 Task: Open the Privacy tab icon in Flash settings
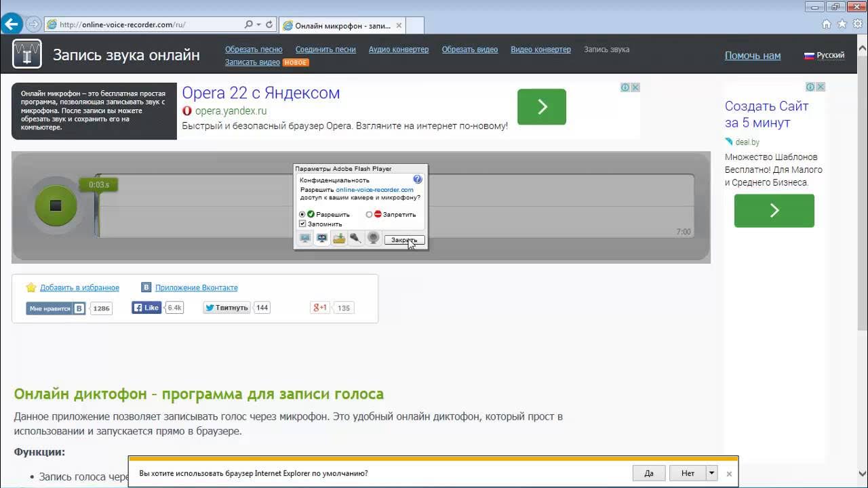point(322,239)
